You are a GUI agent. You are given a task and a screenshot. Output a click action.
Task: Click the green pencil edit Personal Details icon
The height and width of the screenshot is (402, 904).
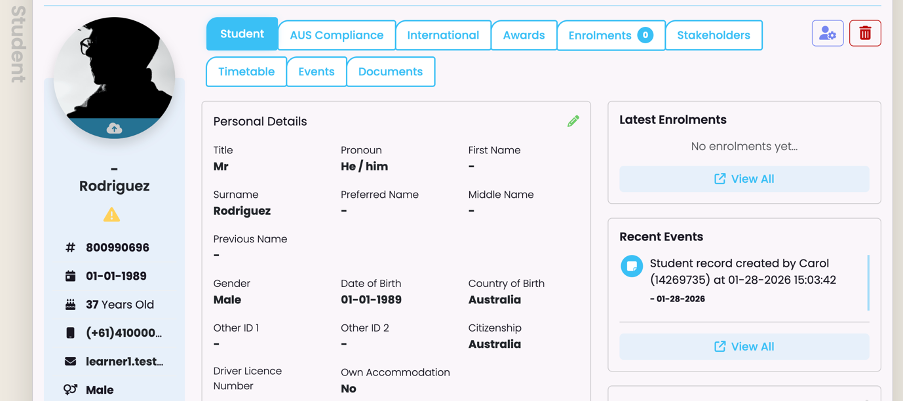573,121
